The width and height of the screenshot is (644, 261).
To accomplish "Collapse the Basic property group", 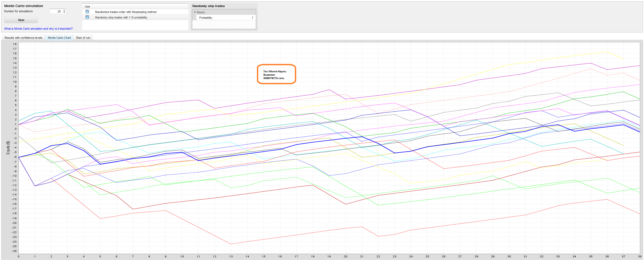I will [x=195, y=12].
